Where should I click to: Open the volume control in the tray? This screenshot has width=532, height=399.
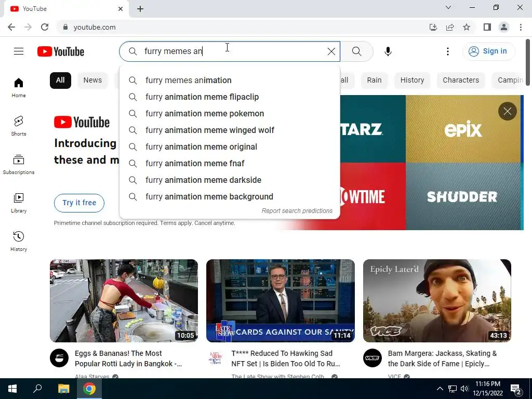[464, 389]
